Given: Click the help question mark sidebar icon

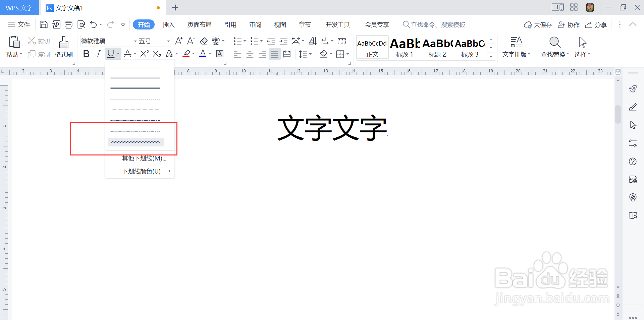Looking at the screenshot, I should click(x=633, y=162).
